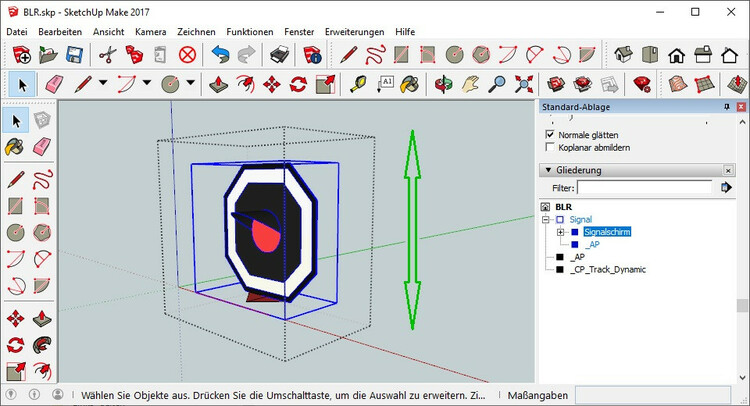The image size is (750, 406).
Task: Select _CP_Track_Dynamic in the outliner
Action: click(608, 269)
